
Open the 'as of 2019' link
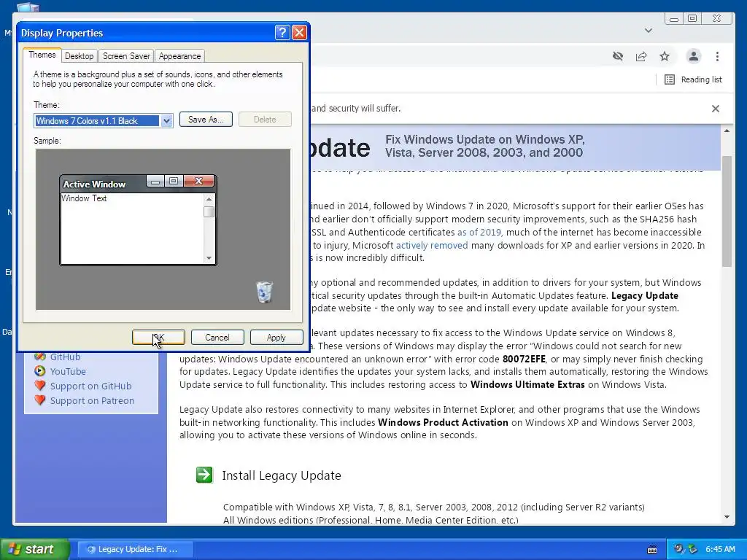coord(480,233)
